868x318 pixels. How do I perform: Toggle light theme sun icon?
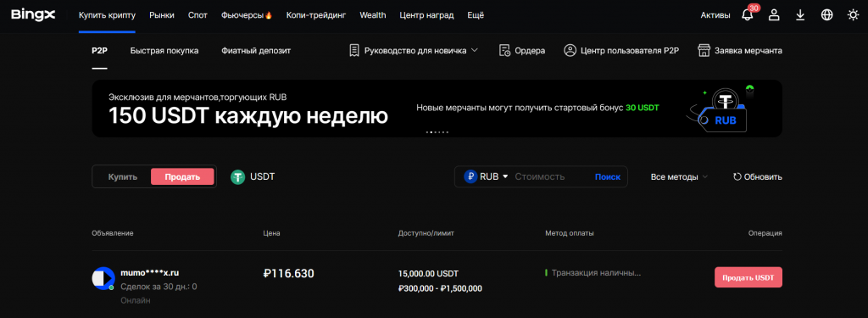pos(853,15)
